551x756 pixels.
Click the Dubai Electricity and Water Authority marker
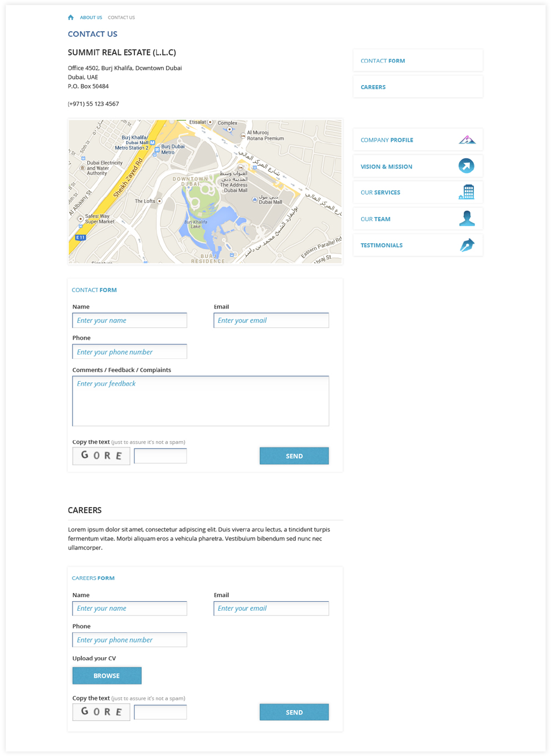coord(83,168)
